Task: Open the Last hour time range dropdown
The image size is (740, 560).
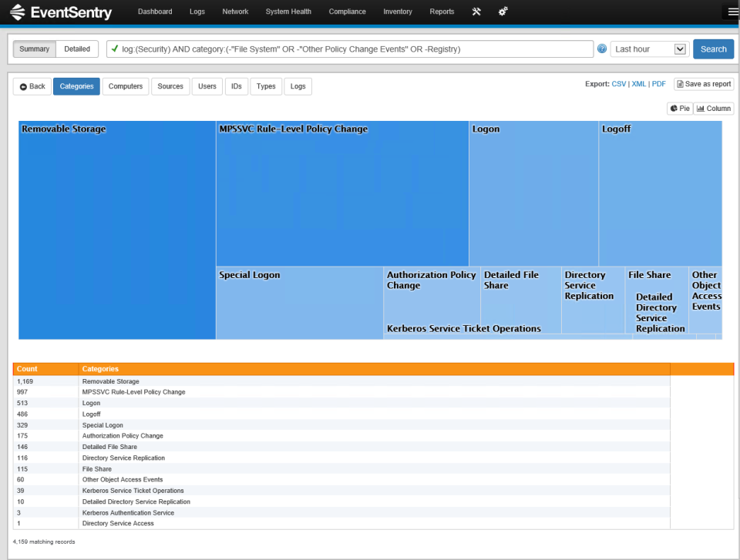Action: point(650,49)
